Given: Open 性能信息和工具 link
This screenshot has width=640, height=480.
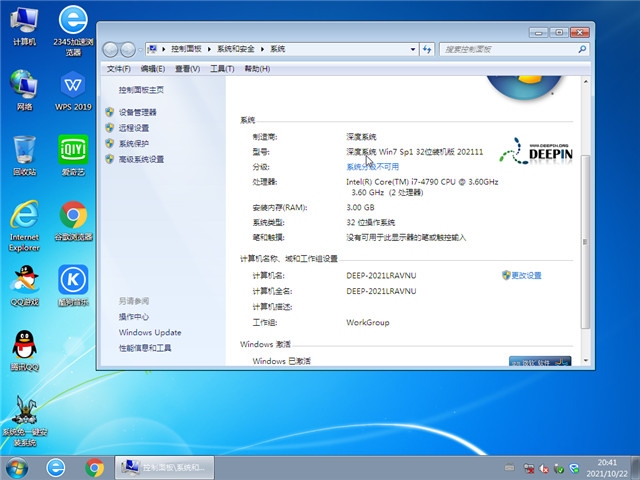Looking at the screenshot, I should (145, 348).
